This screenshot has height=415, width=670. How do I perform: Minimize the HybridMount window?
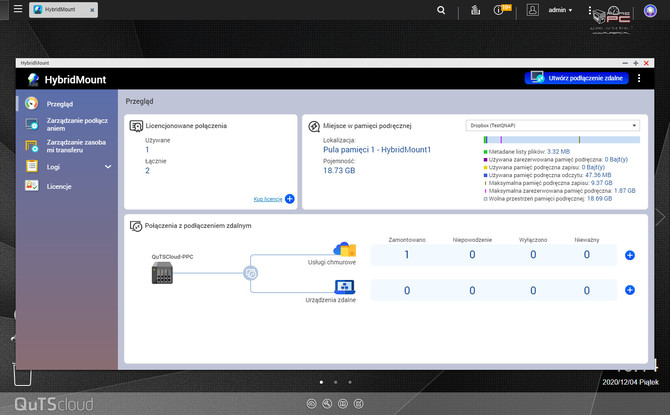[625, 63]
